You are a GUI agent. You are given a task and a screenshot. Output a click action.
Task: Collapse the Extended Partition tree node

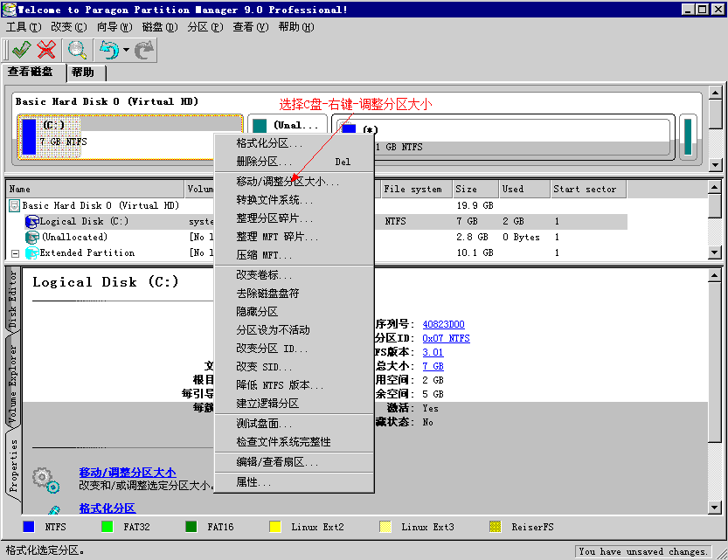(15, 253)
